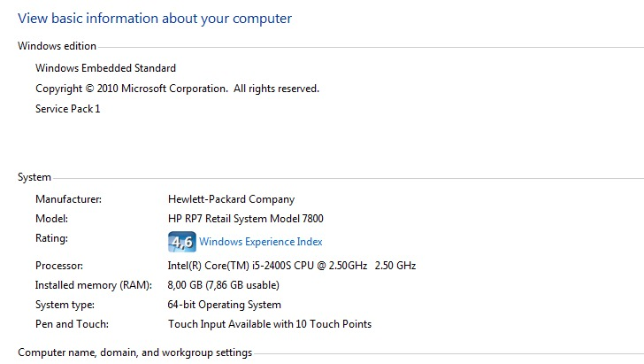Open the Windows Experience Index link
The image size is (644, 364).
click(x=260, y=242)
